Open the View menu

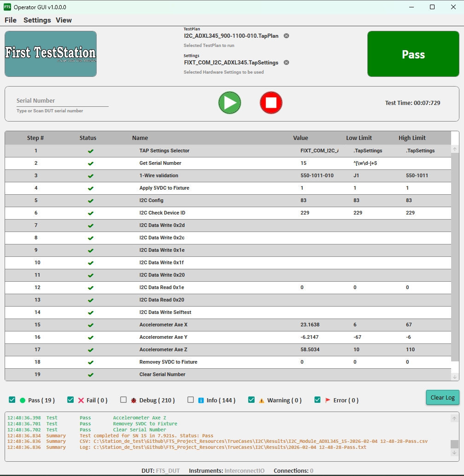(x=64, y=20)
